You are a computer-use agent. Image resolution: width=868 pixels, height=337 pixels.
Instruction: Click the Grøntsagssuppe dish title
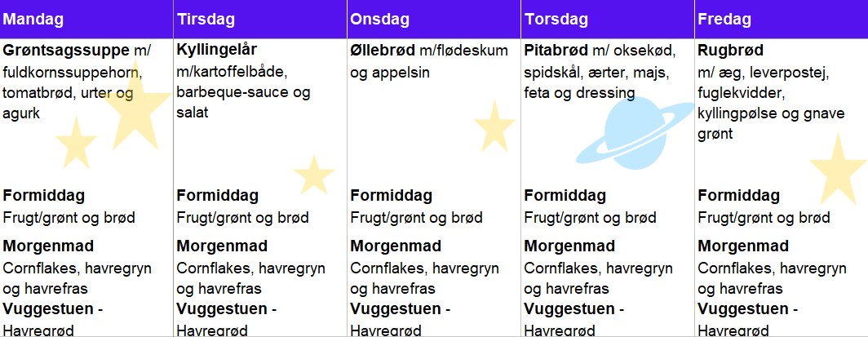pyautogui.click(x=66, y=51)
